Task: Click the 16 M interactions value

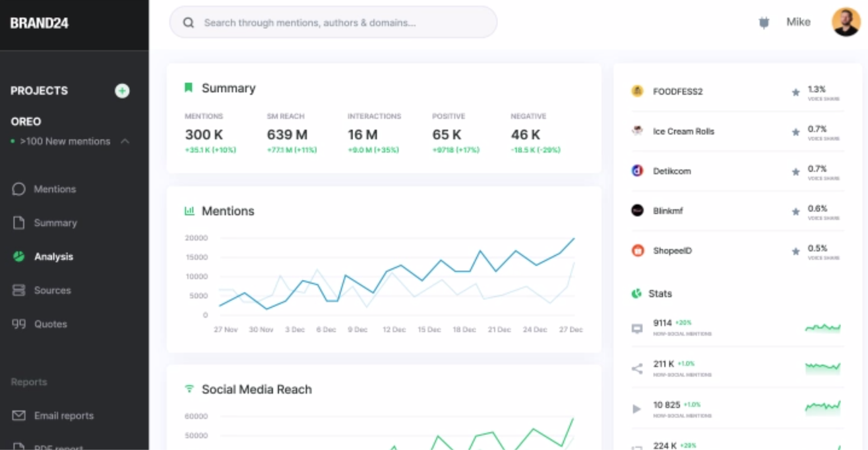Action: 362,134
